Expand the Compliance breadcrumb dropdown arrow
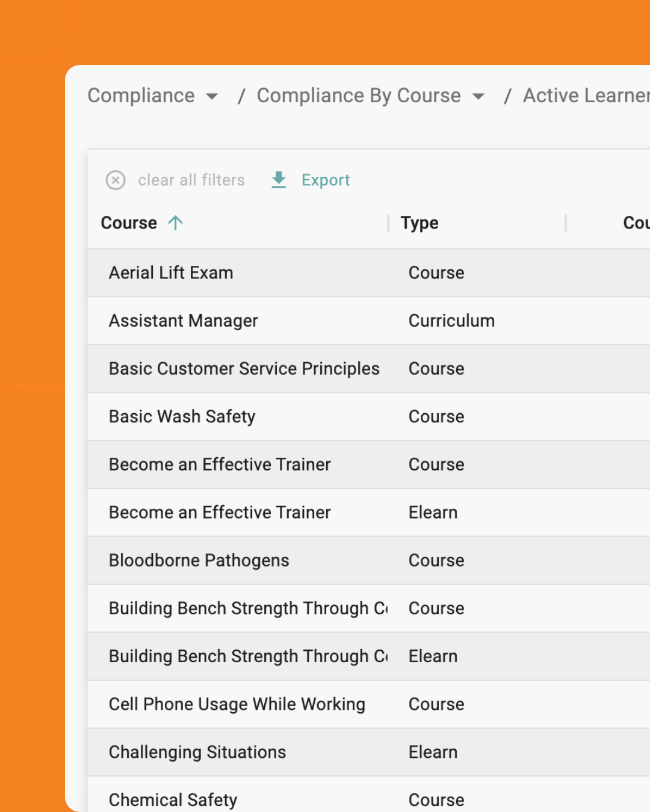This screenshot has height=812, width=650. coord(212,96)
